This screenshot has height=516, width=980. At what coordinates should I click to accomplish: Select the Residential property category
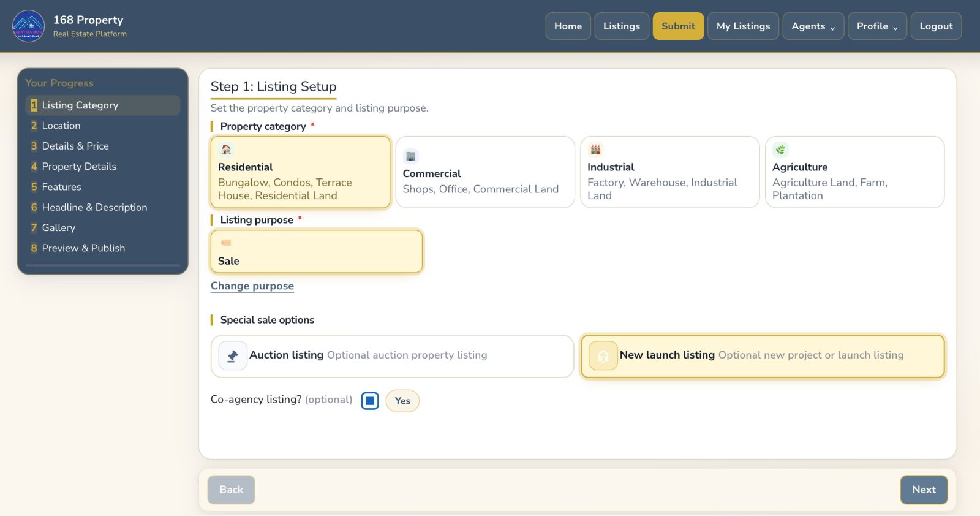click(x=300, y=172)
